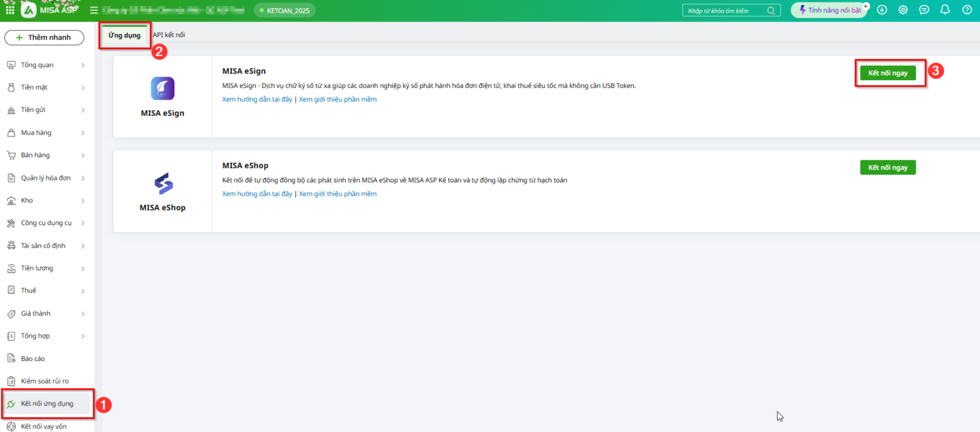Screen dimensions: 980x432
Task: Switch to the API kết nối tab
Action: click(x=169, y=35)
